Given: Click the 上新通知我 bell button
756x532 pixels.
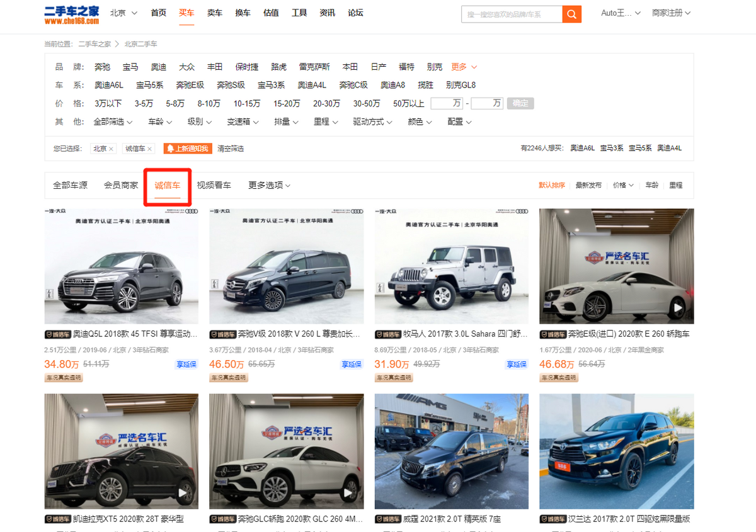Looking at the screenshot, I should click(188, 149).
